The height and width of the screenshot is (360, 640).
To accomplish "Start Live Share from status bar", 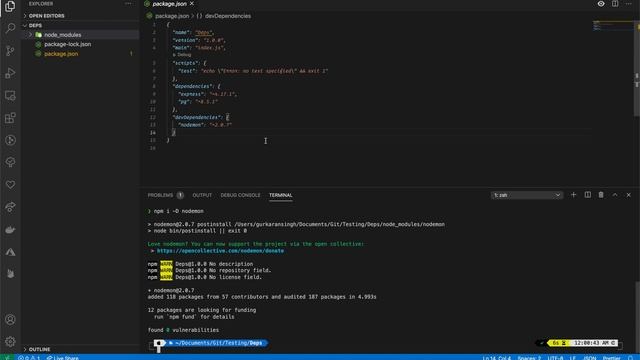I will pyautogui.click(x=62, y=358).
